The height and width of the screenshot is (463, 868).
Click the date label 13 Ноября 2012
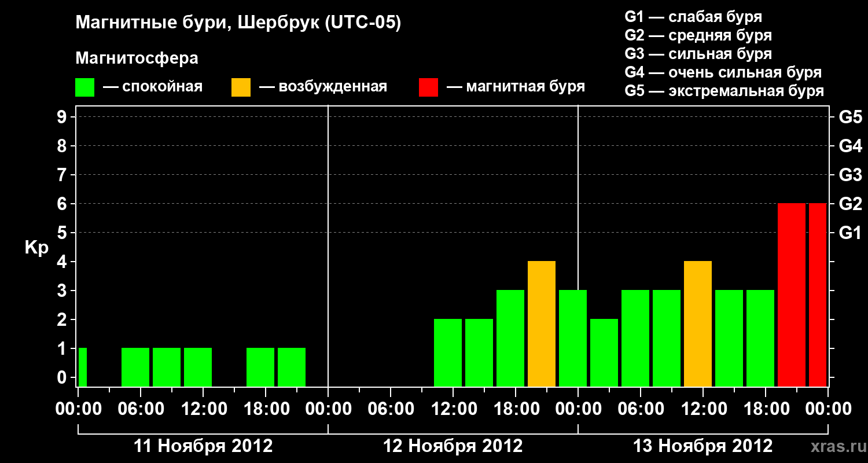click(703, 446)
